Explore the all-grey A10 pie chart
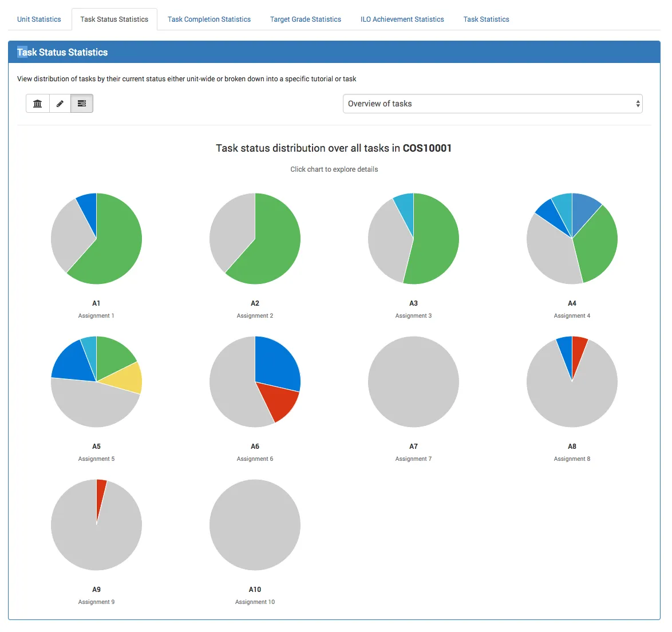The width and height of the screenshot is (672, 632). [x=255, y=524]
